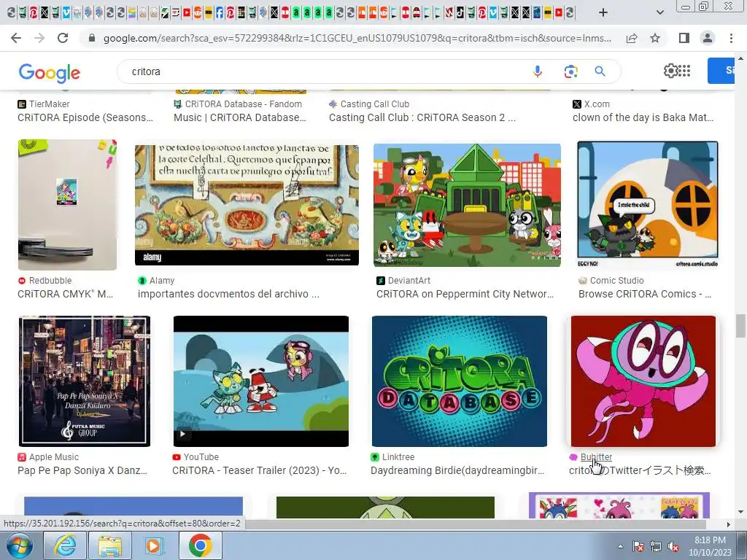The height and width of the screenshot is (560, 747).
Task: Open the CRiTORA Database logo thumbnail
Action: [460, 381]
